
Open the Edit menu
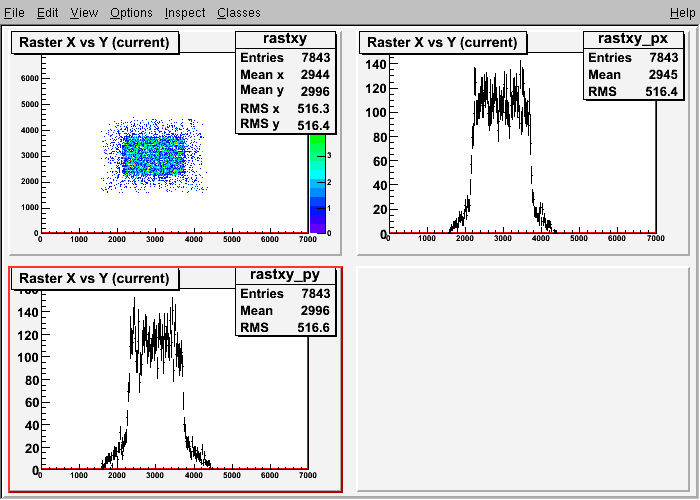coord(47,12)
